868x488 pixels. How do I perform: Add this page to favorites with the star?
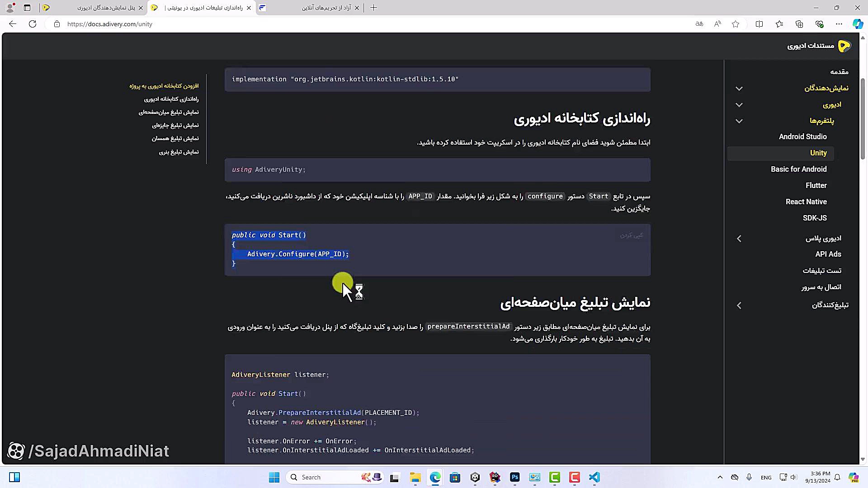(x=736, y=24)
